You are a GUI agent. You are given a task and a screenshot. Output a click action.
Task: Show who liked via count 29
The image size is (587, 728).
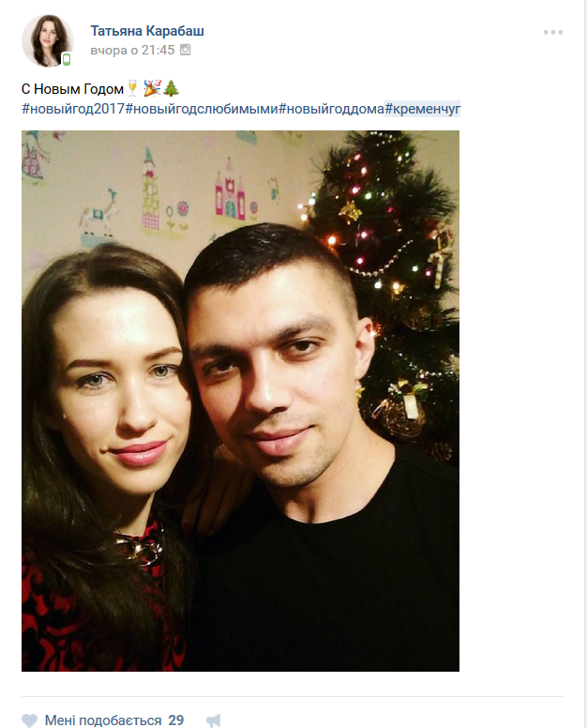[176, 720]
